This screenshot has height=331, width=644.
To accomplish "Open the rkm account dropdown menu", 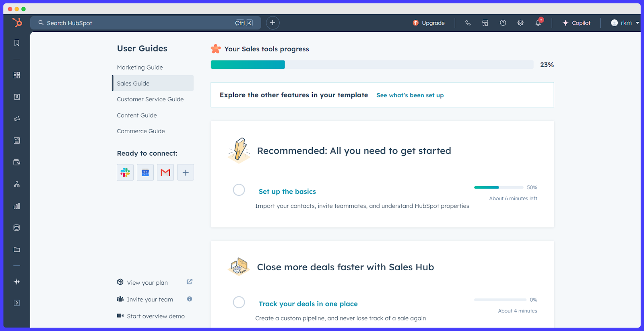I will click(x=625, y=23).
